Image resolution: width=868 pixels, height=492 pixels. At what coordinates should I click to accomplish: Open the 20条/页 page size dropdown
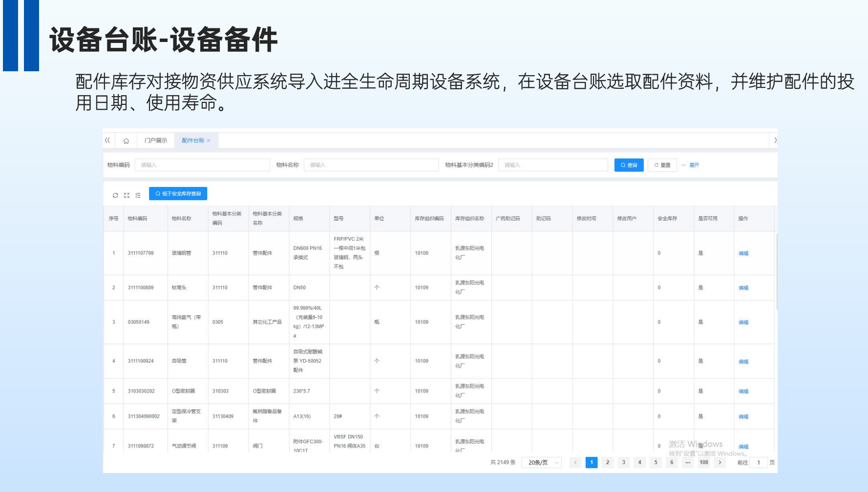542,462
